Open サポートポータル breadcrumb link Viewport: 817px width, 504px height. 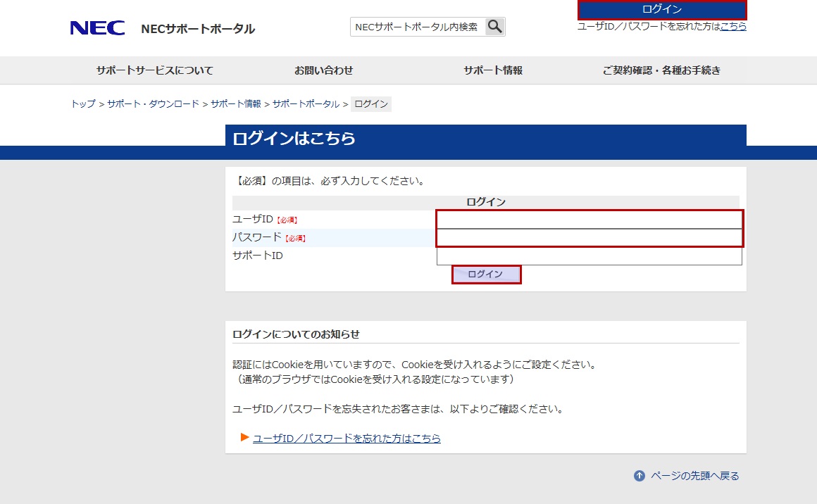[306, 104]
